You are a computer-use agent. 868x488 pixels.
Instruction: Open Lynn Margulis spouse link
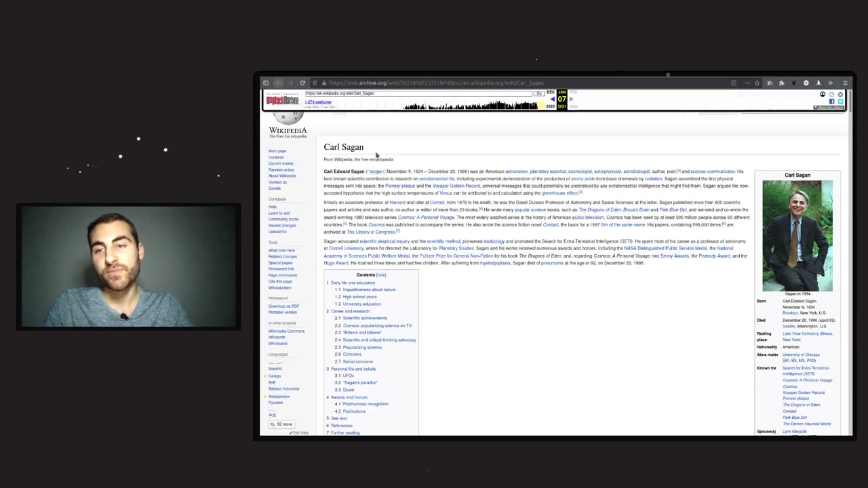tap(795, 432)
